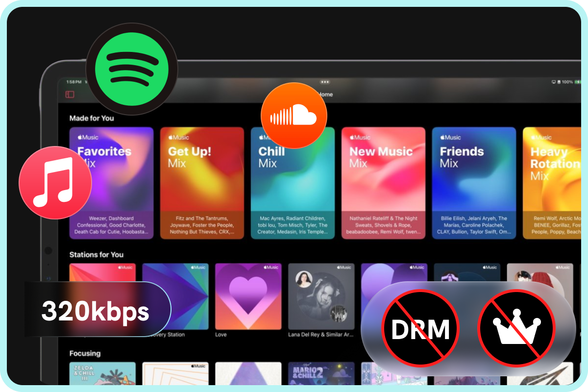
Task: Open the Lana Del Rey & Similar Artists station
Action: tap(321, 296)
